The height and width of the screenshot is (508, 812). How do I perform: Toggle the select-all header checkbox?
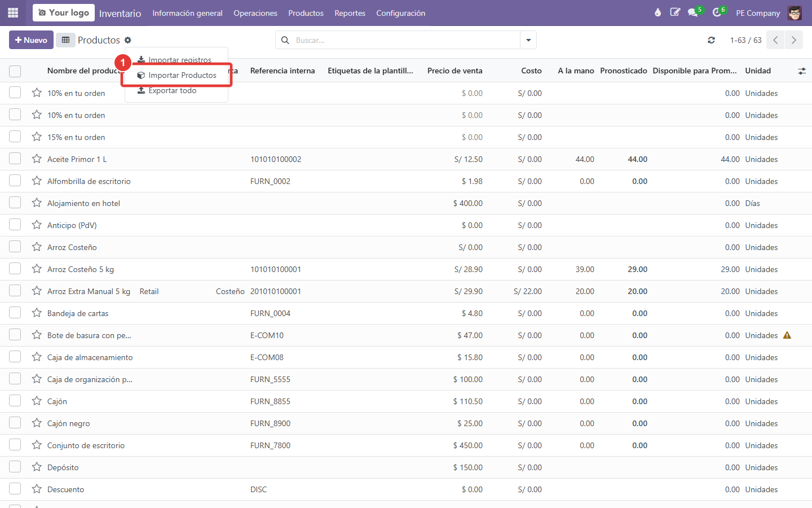15,71
